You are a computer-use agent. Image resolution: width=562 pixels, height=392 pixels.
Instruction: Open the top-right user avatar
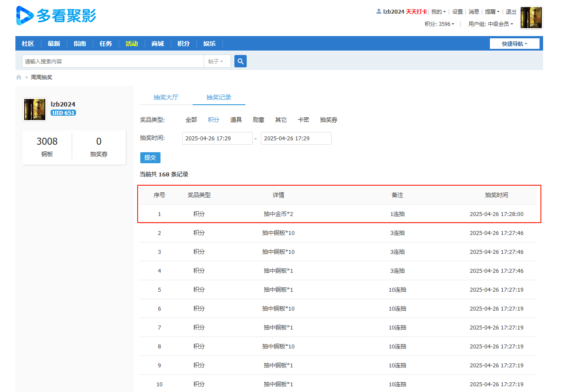[x=531, y=18]
